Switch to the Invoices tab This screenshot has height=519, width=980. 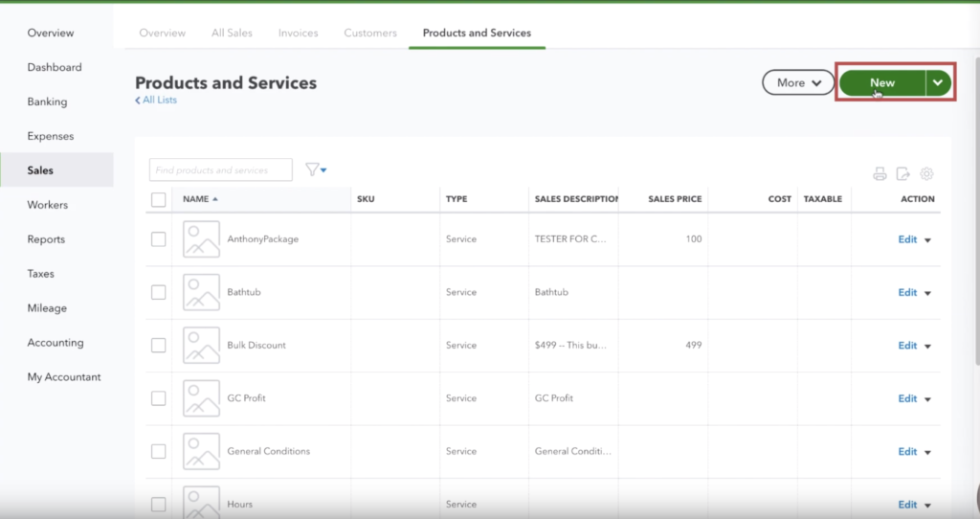click(298, 33)
